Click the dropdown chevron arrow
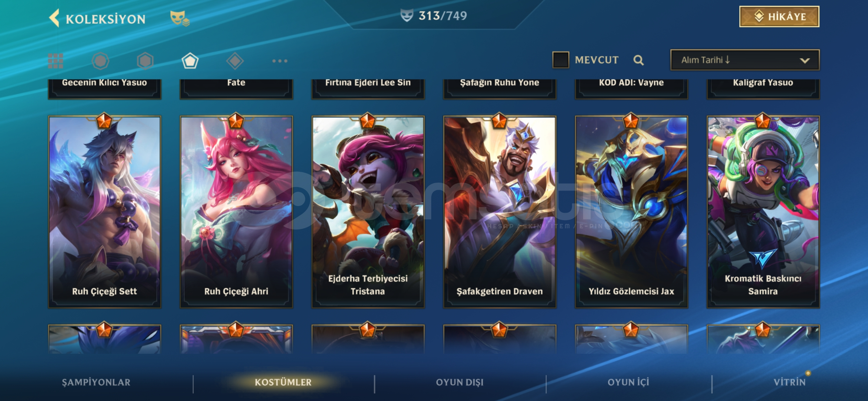This screenshot has height=401, width=868. tap(805, 61)
